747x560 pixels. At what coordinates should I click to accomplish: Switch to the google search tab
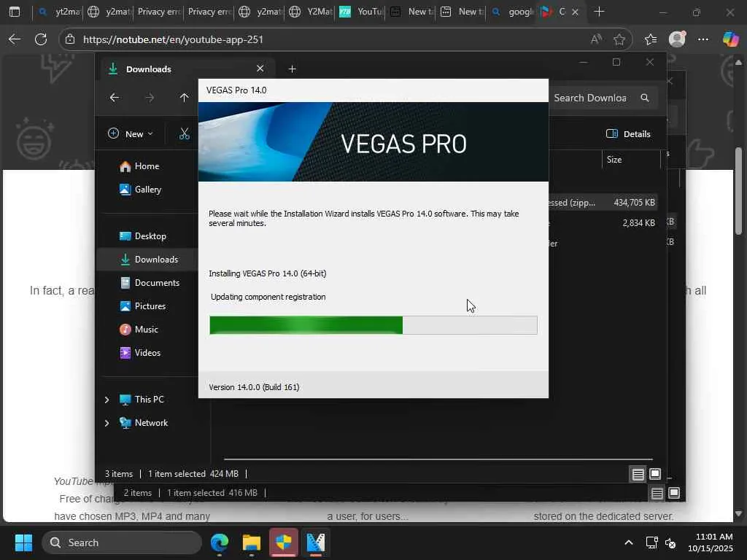pos(512,12)
